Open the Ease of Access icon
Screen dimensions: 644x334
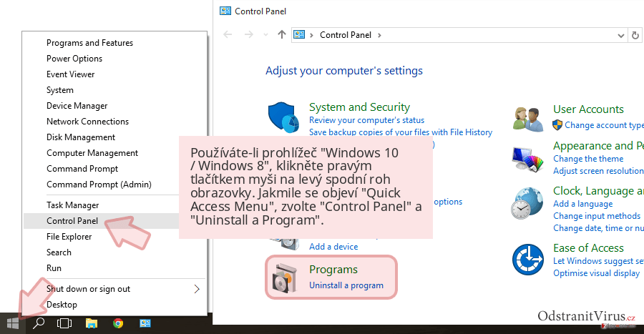[x=528, y=260]
